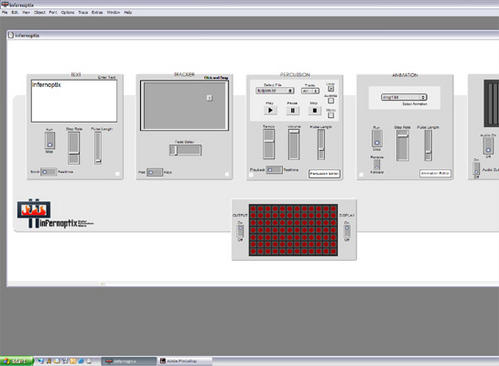Open the Percussion Tracks dropdown
This screenshot has width=499, height=366.
tap(310, 91)
